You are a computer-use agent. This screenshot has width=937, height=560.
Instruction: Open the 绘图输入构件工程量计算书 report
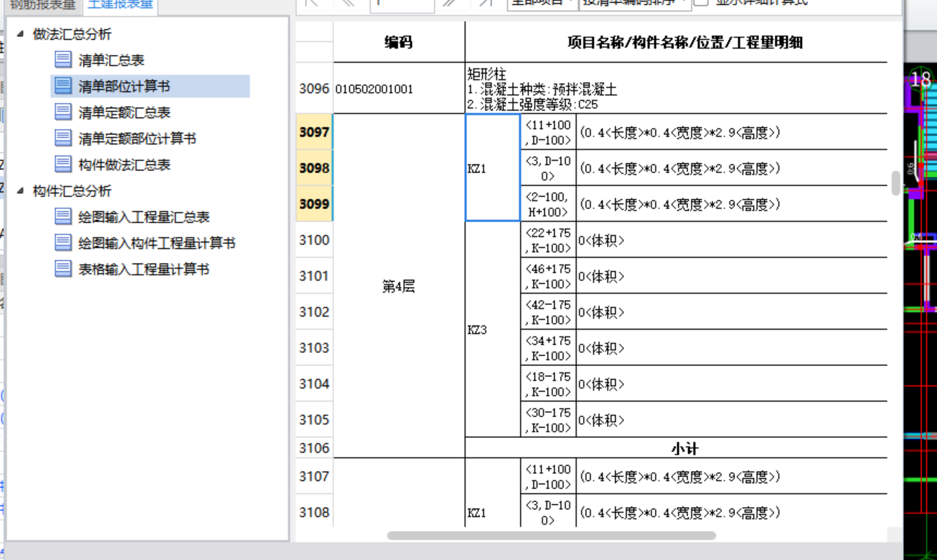pos(157,243)
